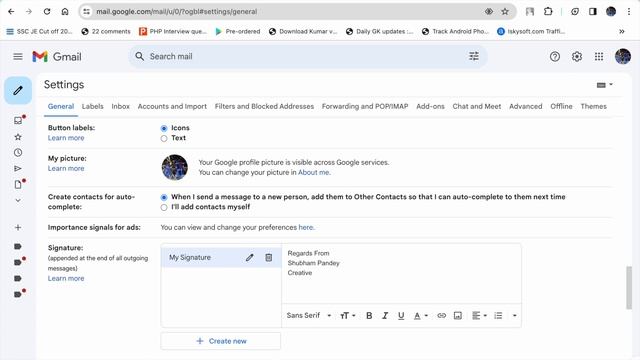Open more formatting options arrow

click(514, 316)
